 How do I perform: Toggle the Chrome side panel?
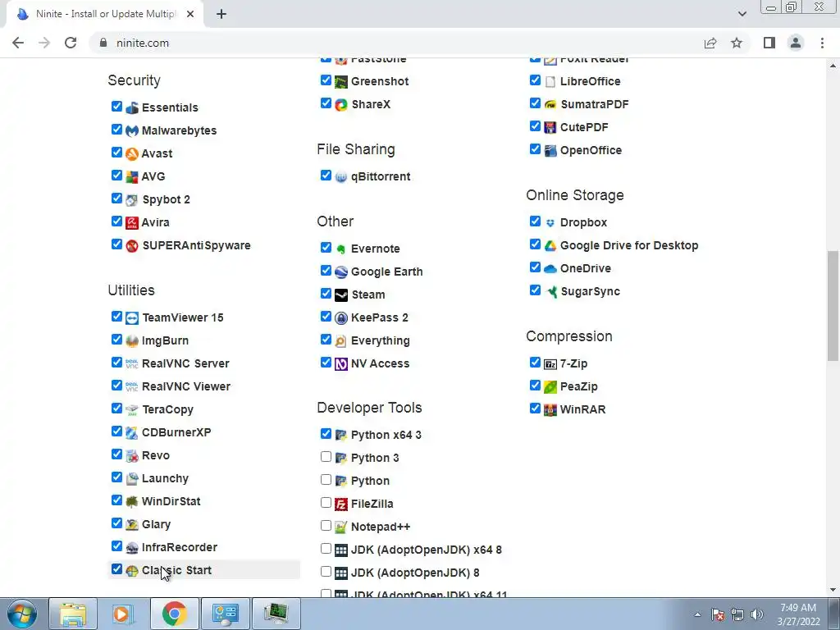click(x=769, y=43)
